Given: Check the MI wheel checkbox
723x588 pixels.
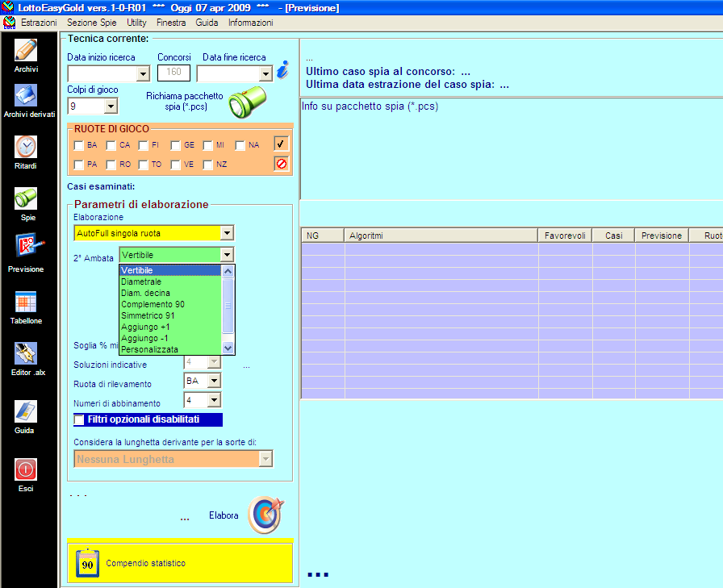Looking at the screenshot, I should click(x=208, y=146).
